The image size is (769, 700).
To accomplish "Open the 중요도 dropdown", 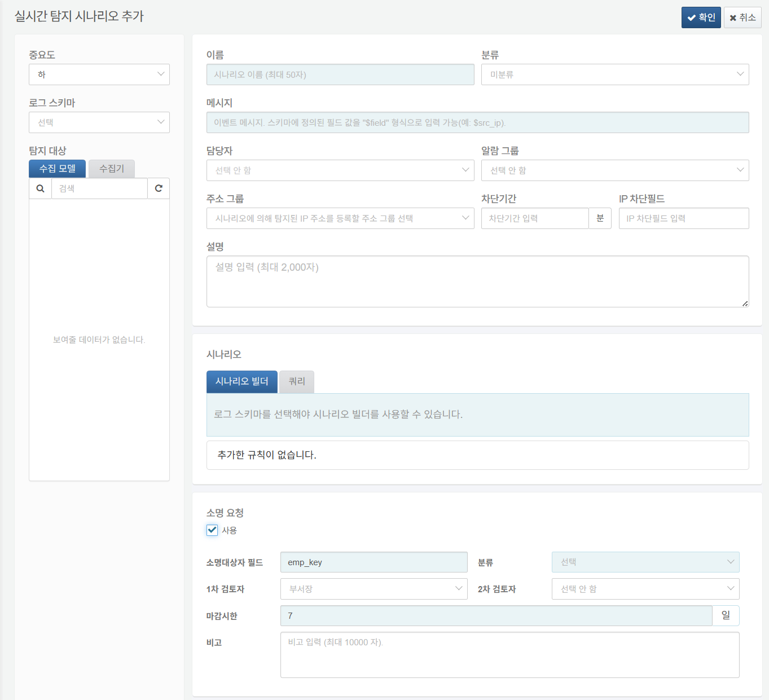I will click(99, 74).
